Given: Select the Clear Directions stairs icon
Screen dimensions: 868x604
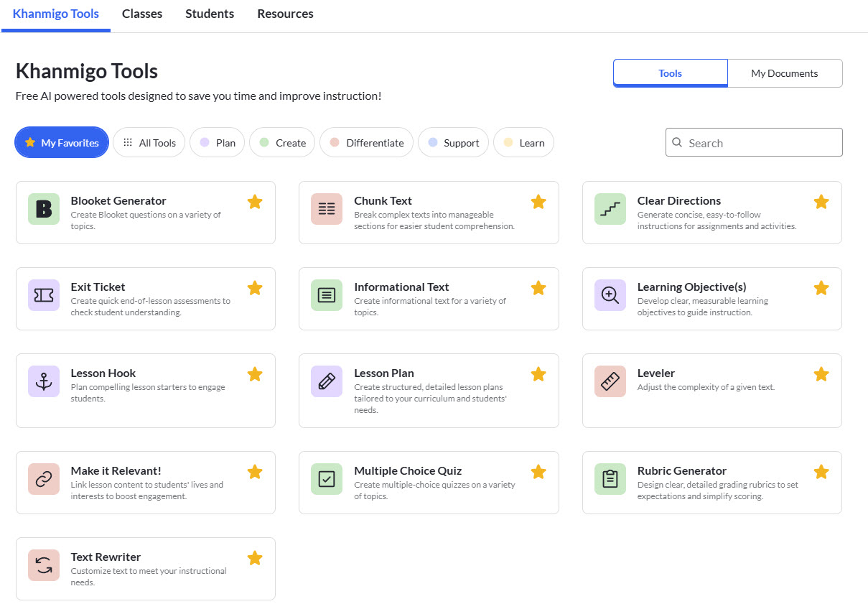Looking at the screenshot, I should [609, 208].
